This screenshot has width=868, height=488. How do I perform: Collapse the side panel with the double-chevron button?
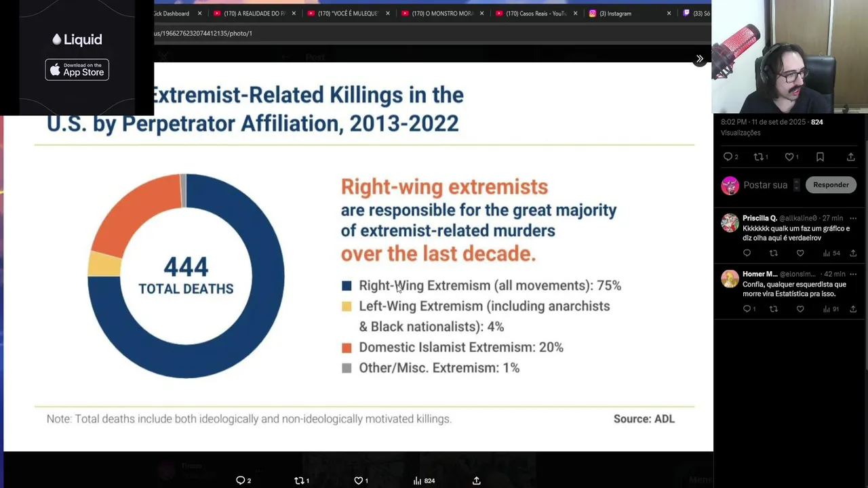700,59
